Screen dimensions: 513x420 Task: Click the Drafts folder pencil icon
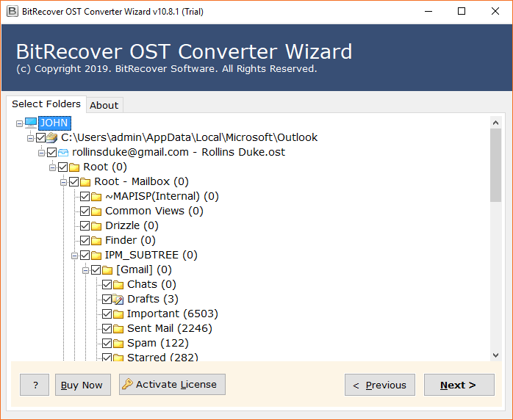(x=118, y=299)
